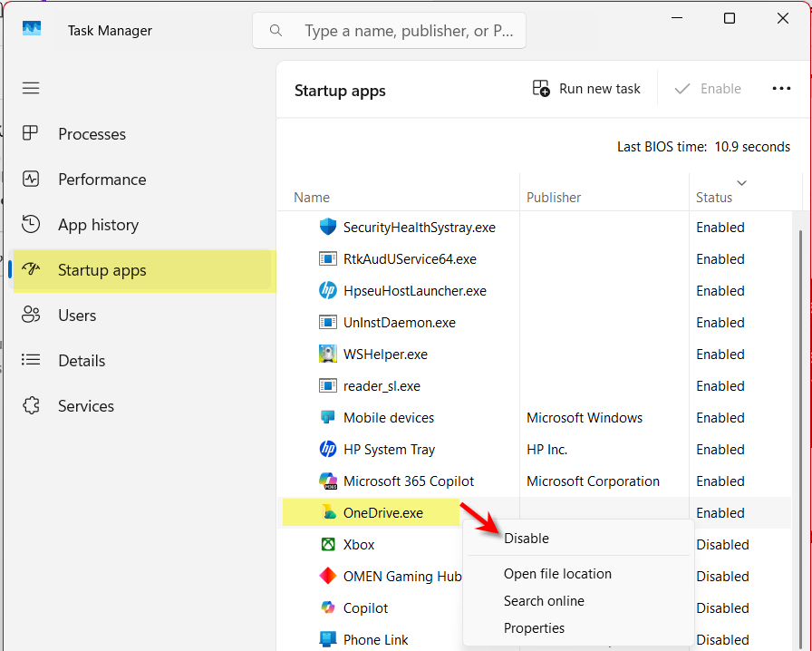Screen dimensions: 812x651
Task: Go to App history
Action: coord(98,225)
